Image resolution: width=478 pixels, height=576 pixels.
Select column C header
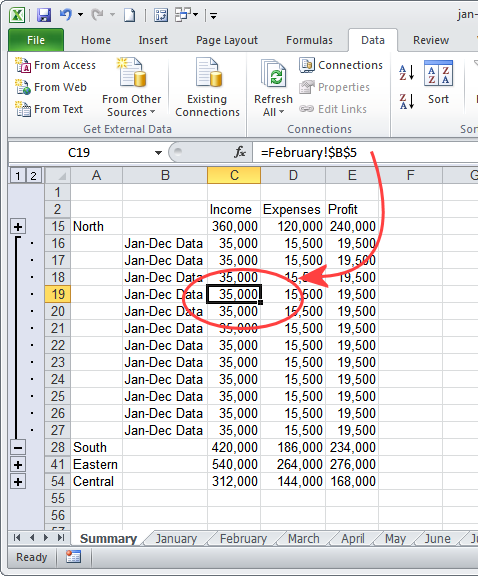click(x=234, y=175)
